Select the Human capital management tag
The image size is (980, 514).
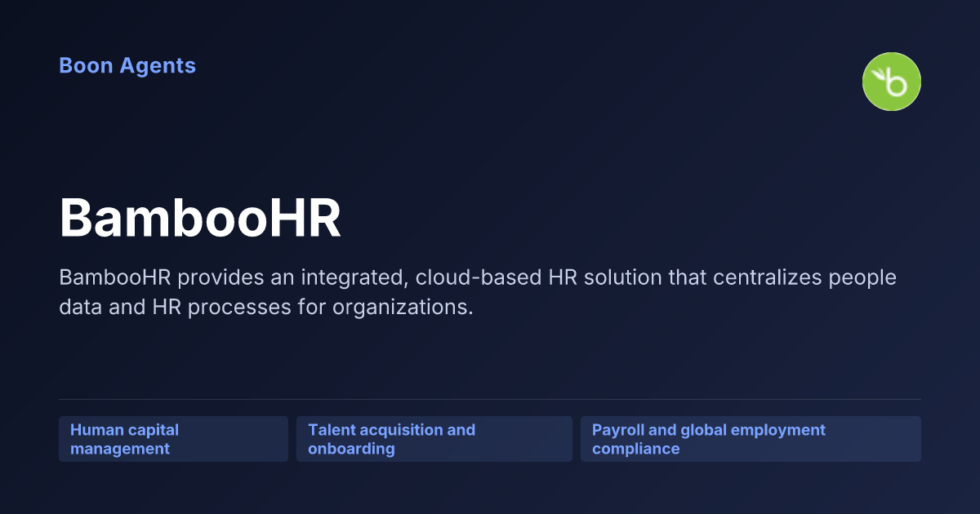point(173,439)
